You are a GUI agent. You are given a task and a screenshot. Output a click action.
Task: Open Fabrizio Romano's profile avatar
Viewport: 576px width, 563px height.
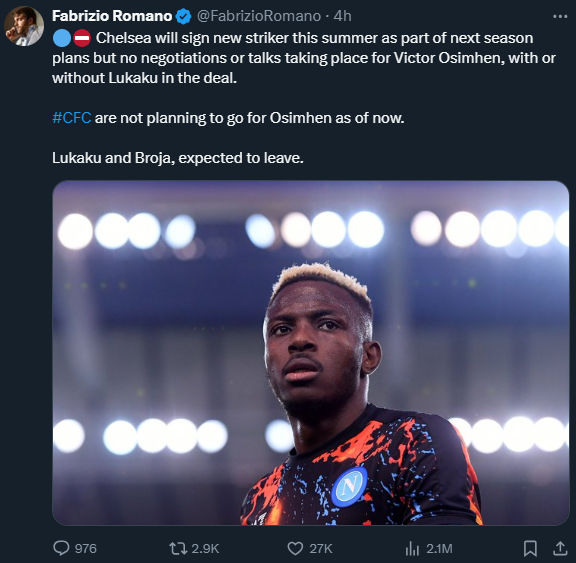[x=24, y=26]
